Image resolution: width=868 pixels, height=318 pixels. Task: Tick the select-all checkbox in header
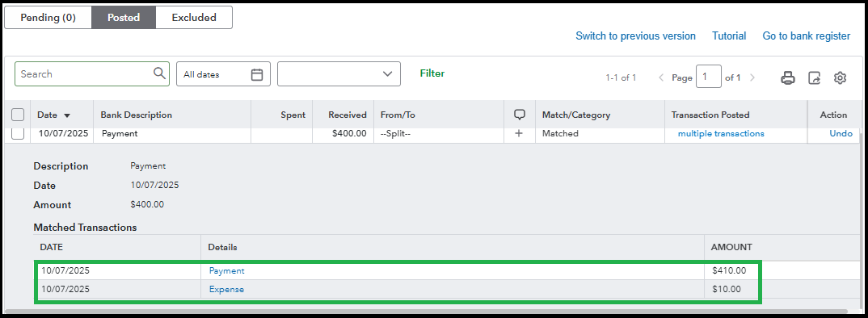click(18, 115)
